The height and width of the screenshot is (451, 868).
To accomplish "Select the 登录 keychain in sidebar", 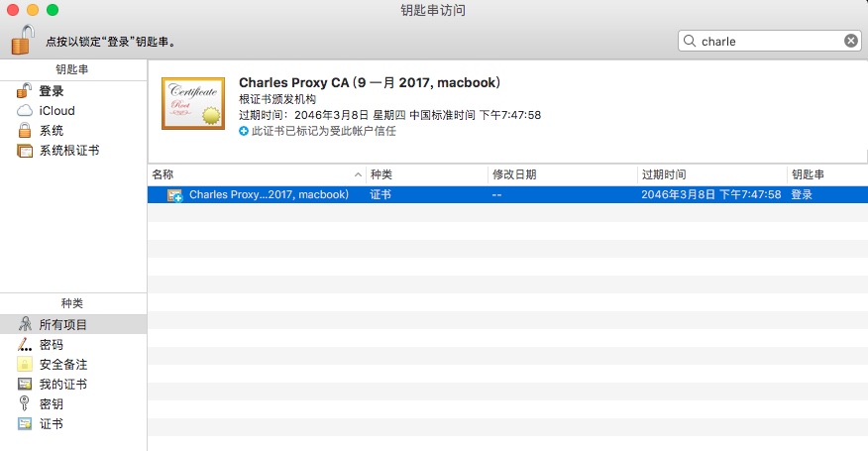I will (51, 91).
